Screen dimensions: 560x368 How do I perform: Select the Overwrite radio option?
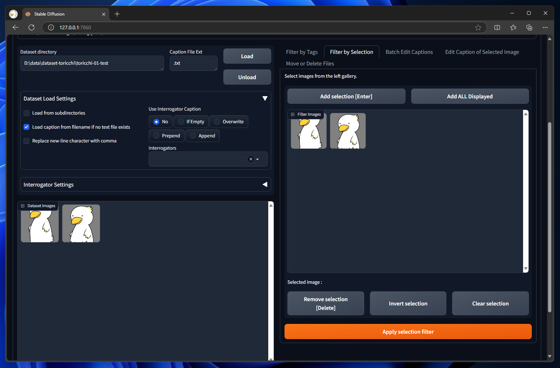tap(229, 121)
